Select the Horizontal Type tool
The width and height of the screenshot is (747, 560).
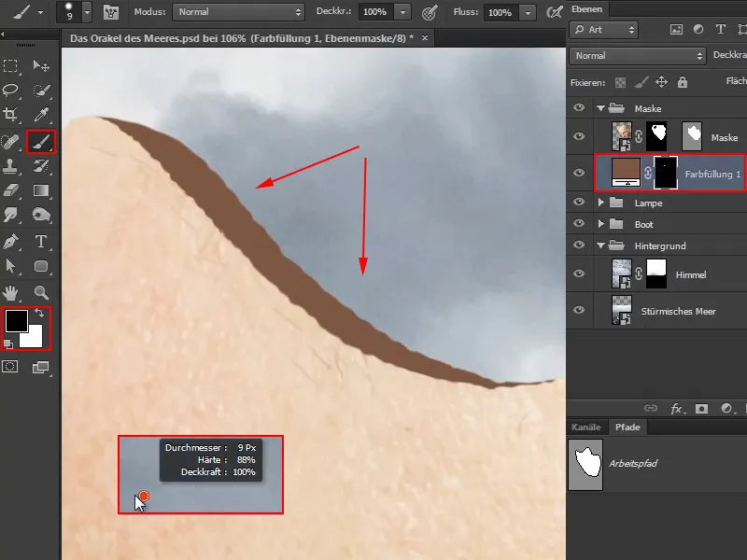(41, 242)
